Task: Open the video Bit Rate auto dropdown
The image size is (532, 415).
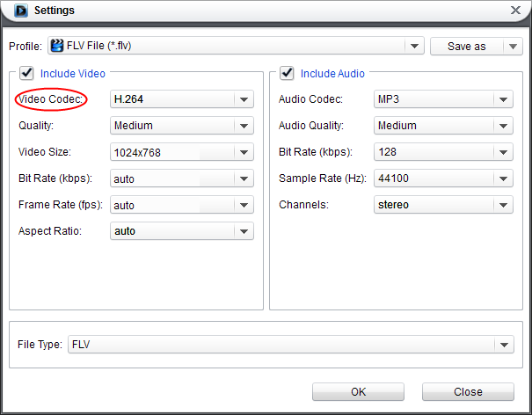Action: 182,178
